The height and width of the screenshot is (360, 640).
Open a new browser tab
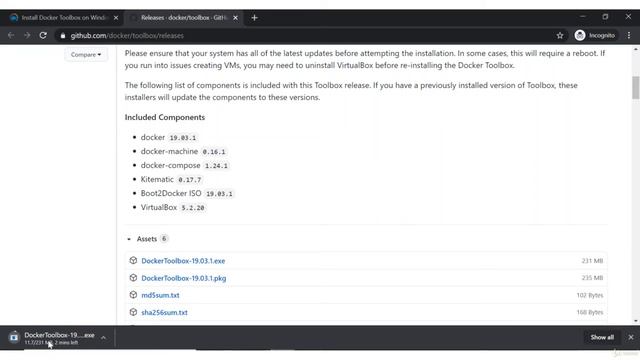[x=254, y=18]
